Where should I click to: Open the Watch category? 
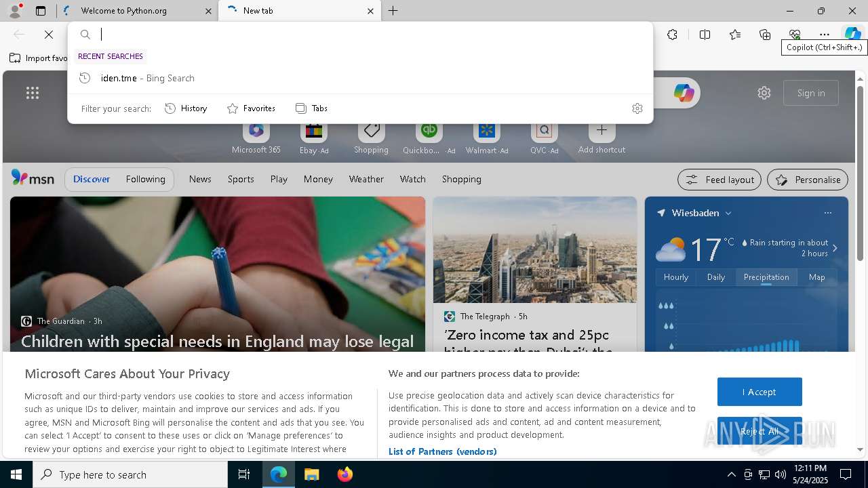pyautogui.click(x=412, y=179)
